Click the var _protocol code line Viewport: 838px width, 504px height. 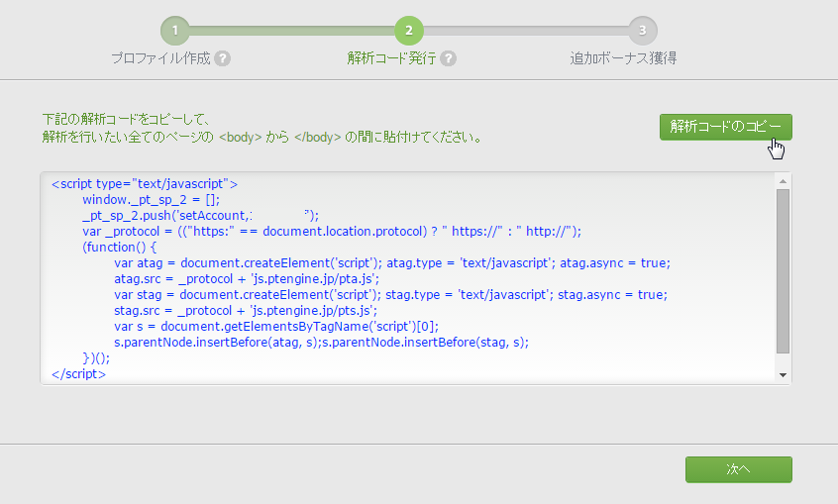[332, 232]
